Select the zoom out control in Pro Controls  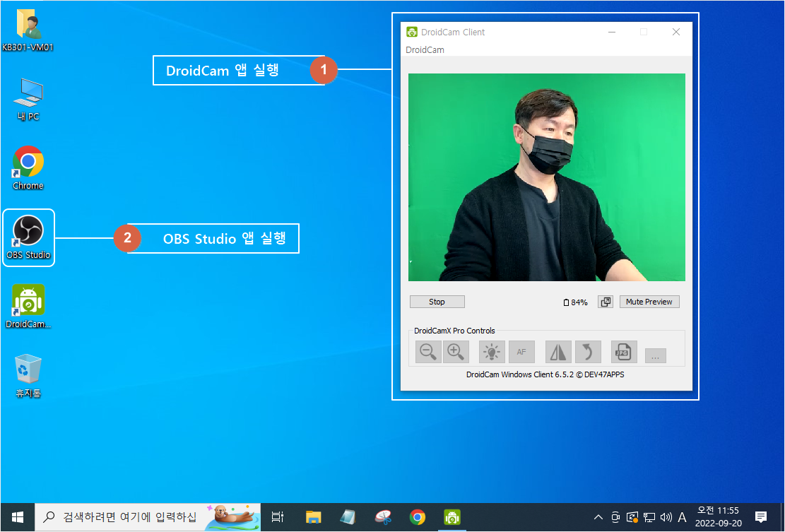427,352
